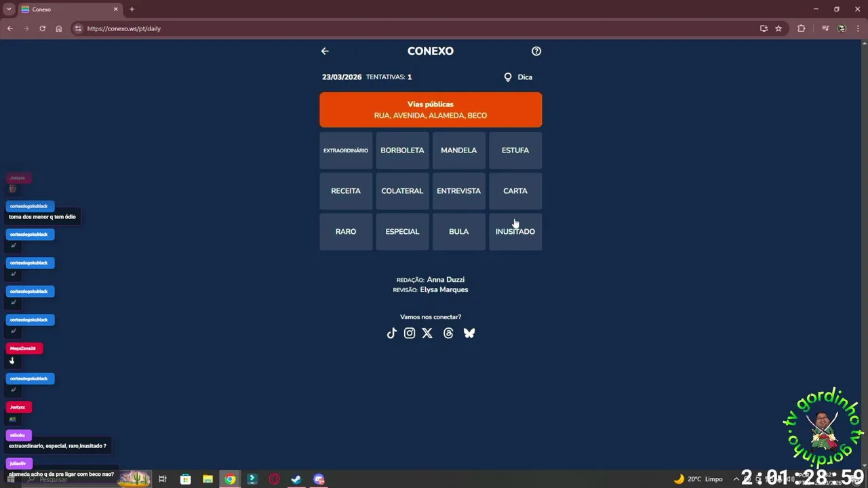Click the Anna Duzzi author name
This screenshot has width=868, height=488.
[446, 279]
